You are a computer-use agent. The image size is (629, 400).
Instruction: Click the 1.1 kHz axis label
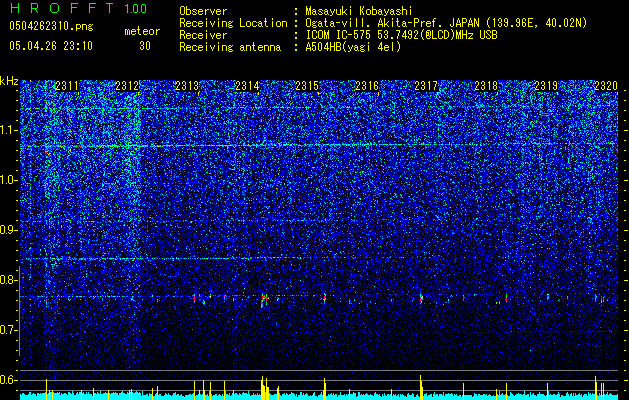[9, 130]
